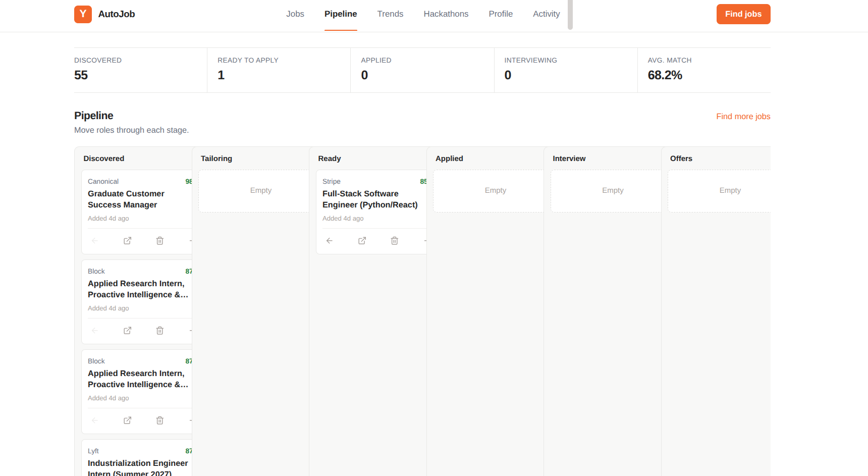Click the Discovered column header
The height and width of the screenshot is (476, 868).
point(104,158)
